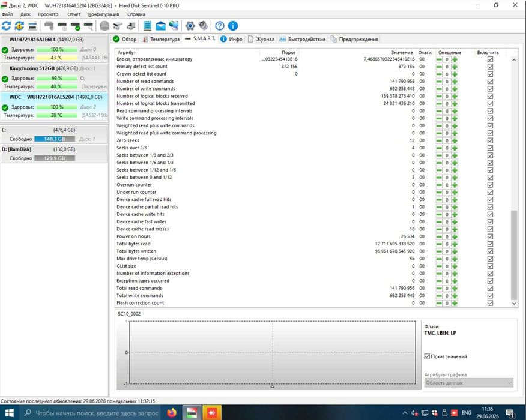Uncheck Enable box for Primary defect list count

coord(490,67)
